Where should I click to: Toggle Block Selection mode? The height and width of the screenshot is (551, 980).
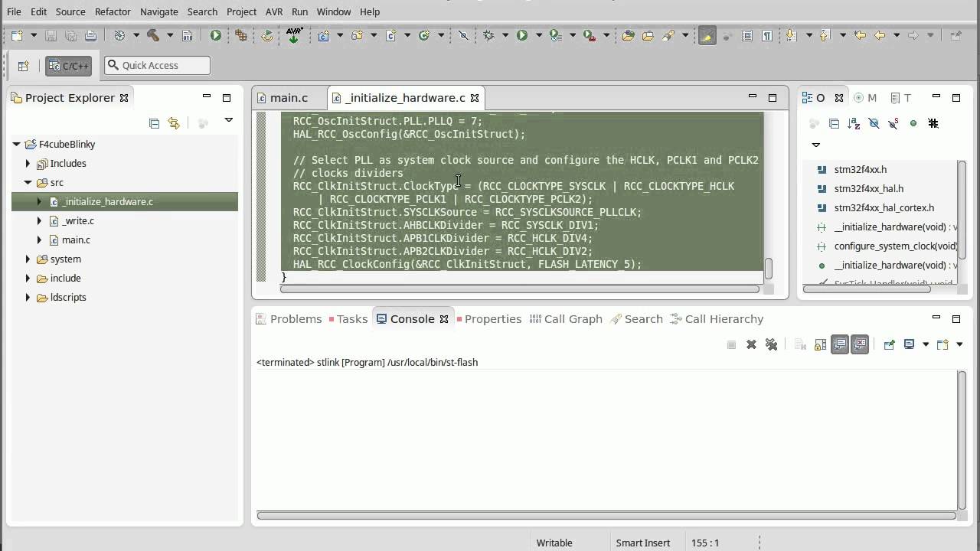click(747, 35)
